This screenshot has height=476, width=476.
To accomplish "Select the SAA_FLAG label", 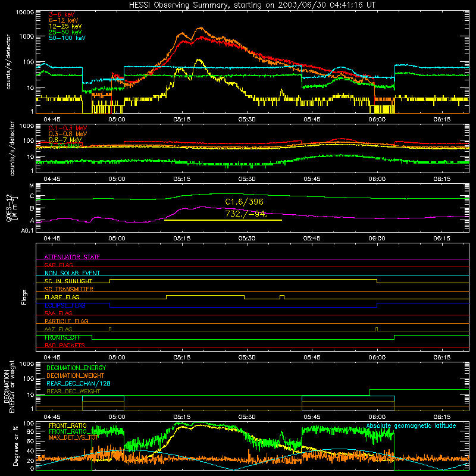I will tap(58, 314).
